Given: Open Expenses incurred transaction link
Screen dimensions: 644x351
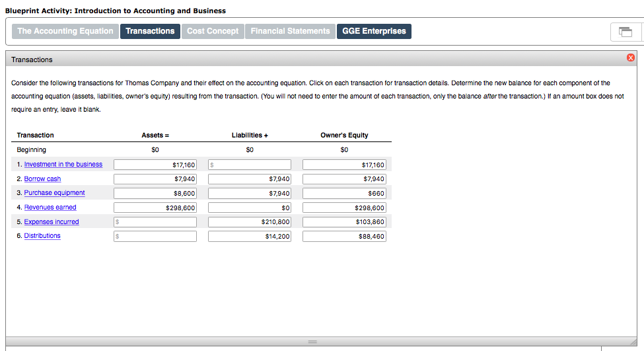Looking at the screenshot, I should click(52, 221).
